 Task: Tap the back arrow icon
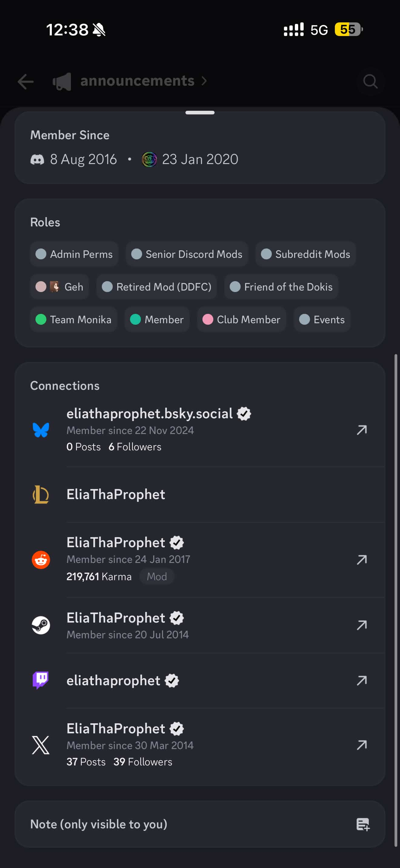[x=26, y=81]
